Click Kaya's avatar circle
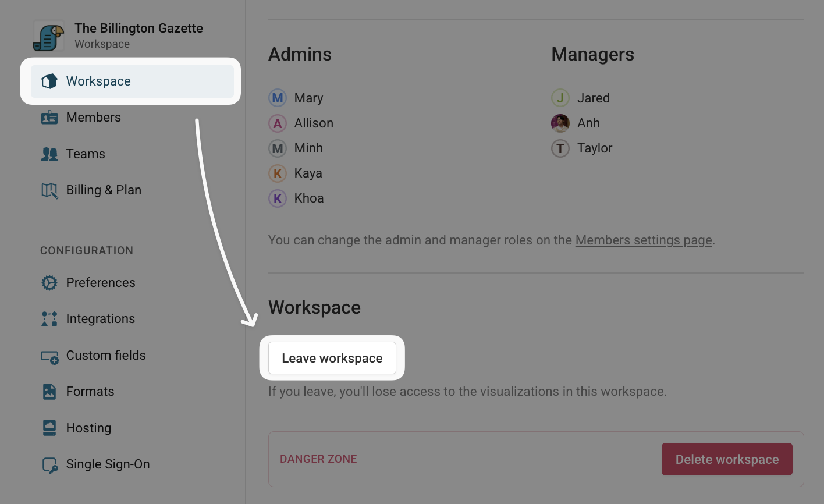Screen dimensions: 824x504 tap(278, 173)
